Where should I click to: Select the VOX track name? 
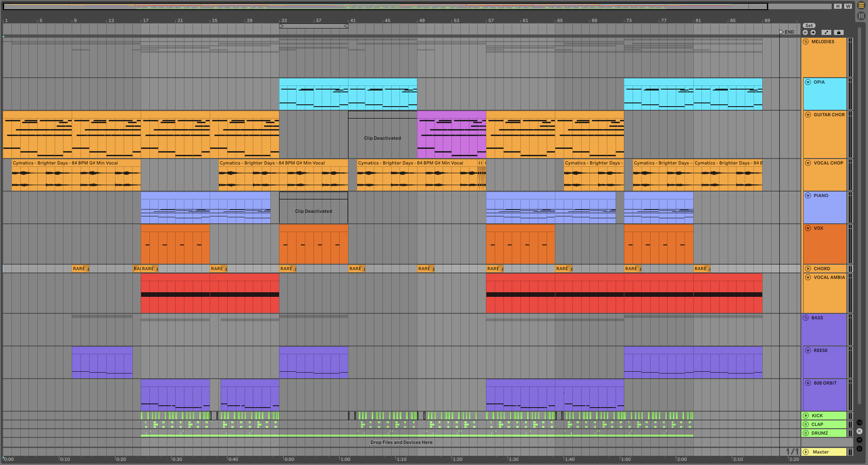pos(818,228)
